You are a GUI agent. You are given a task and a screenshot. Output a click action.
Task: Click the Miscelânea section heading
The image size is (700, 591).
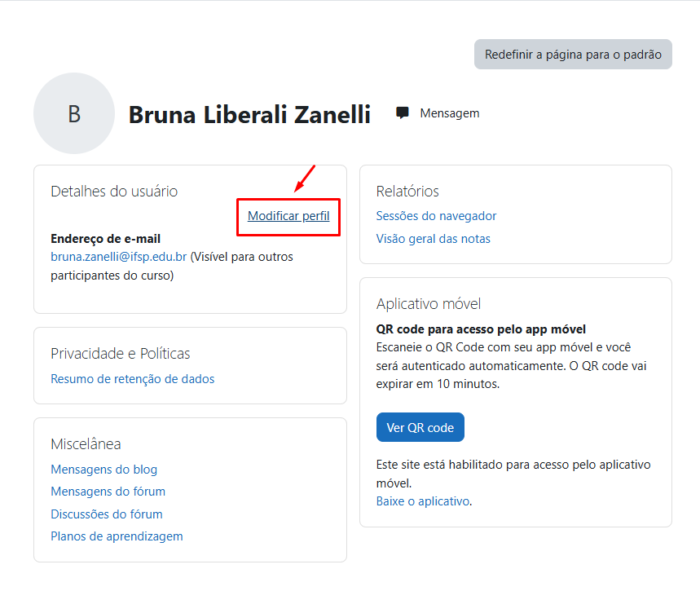(x=86, y=444)
